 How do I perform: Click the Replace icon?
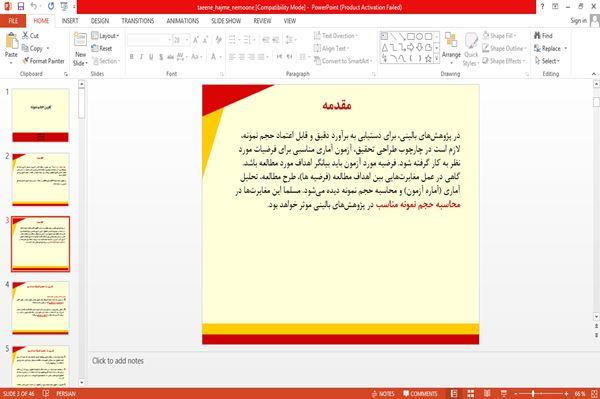pyautogui.click(x=537, y=48)
